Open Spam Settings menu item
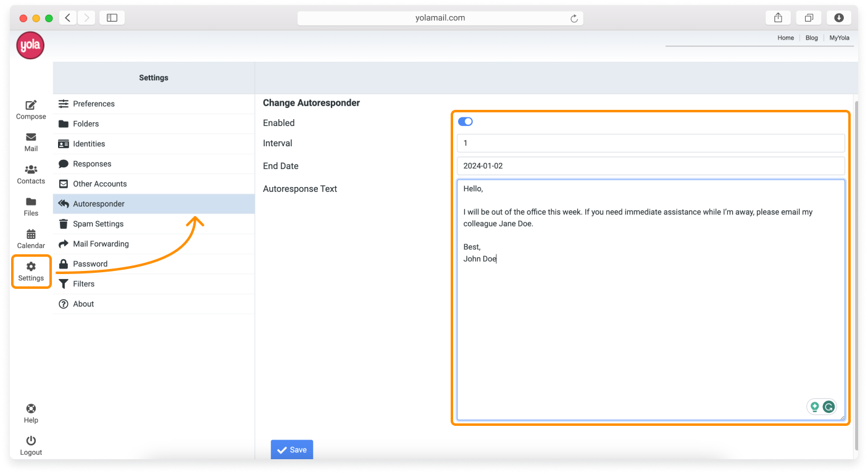Viewport: 868px width, 474px height. click(98, 224)
